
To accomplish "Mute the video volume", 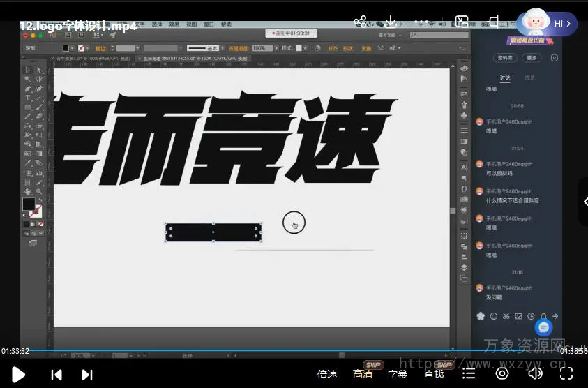I will (535, 373).
